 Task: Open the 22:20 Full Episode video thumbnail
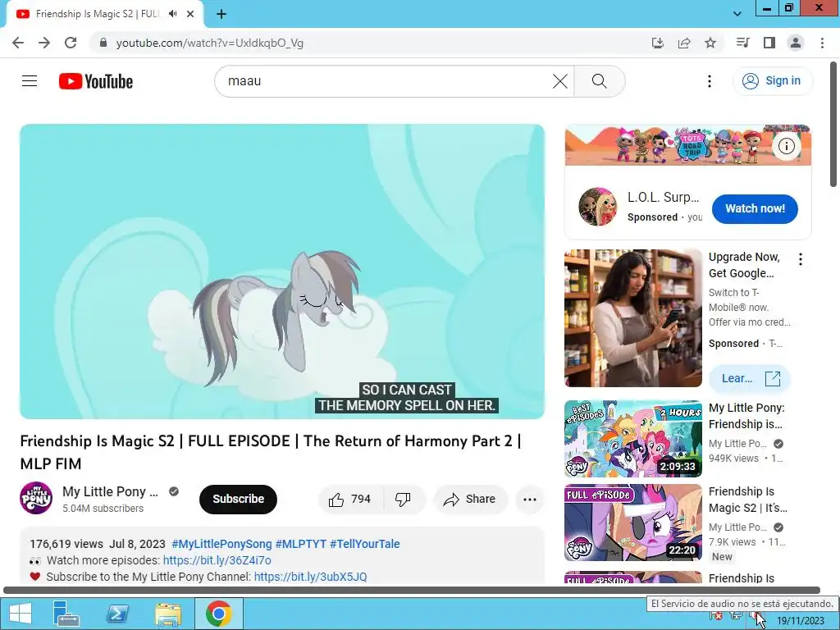(x=633, y=523)
